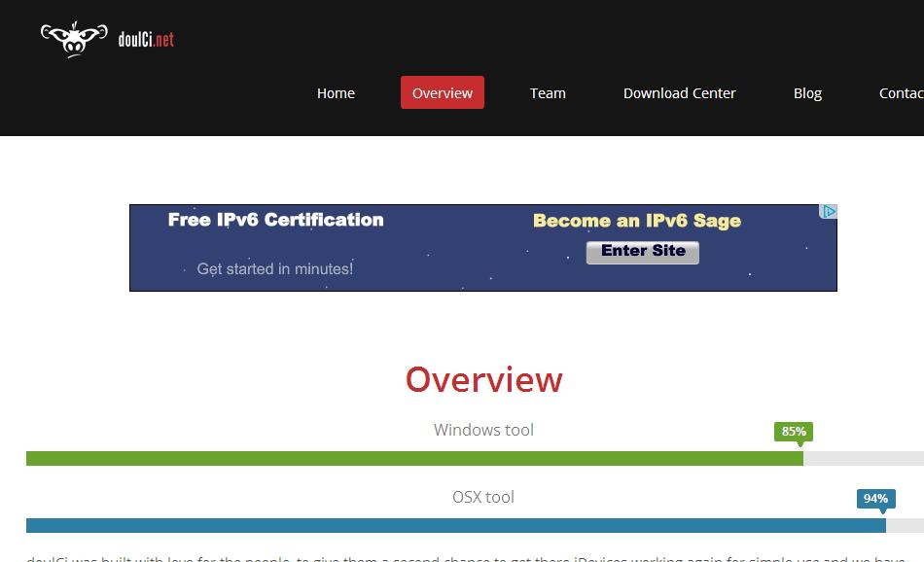This screenshot has height=562, width=924.
Task: Click the green Windows tool progress bar
Action: (x=415, y=458)
